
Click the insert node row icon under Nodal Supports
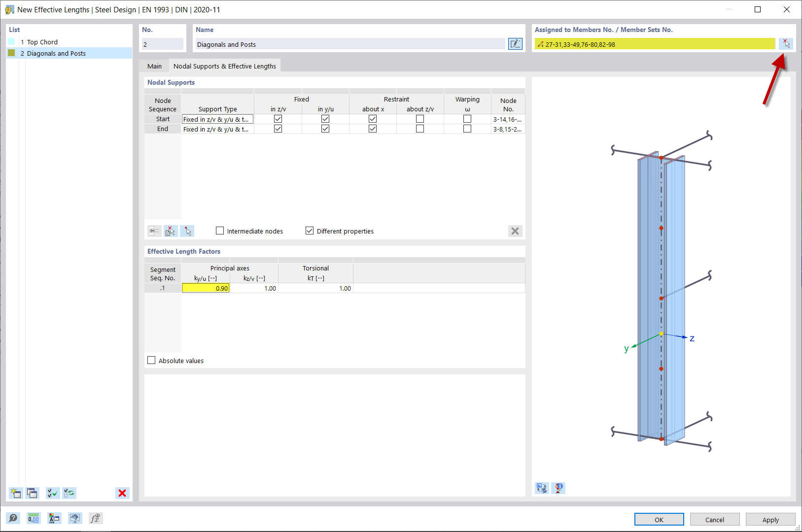point(154,231)
